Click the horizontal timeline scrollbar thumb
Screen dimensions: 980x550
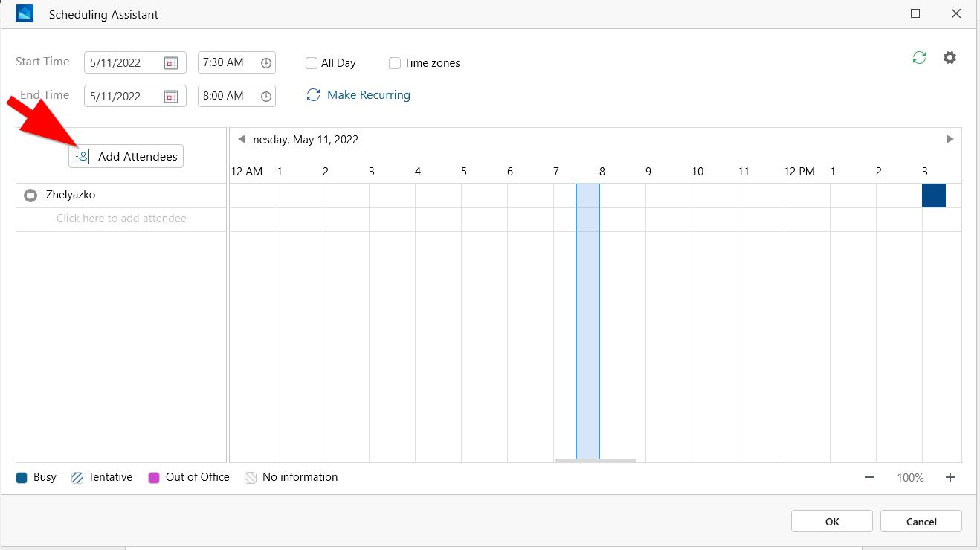point(596,461)
